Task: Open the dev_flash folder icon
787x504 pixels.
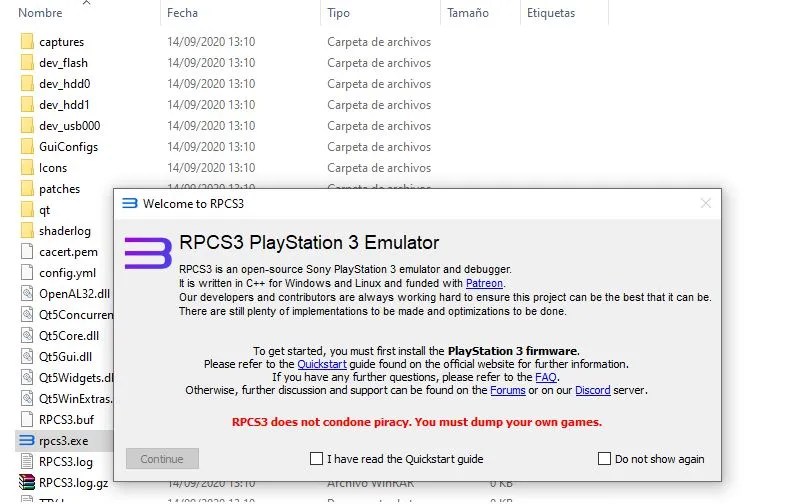Action: [27, 63]
